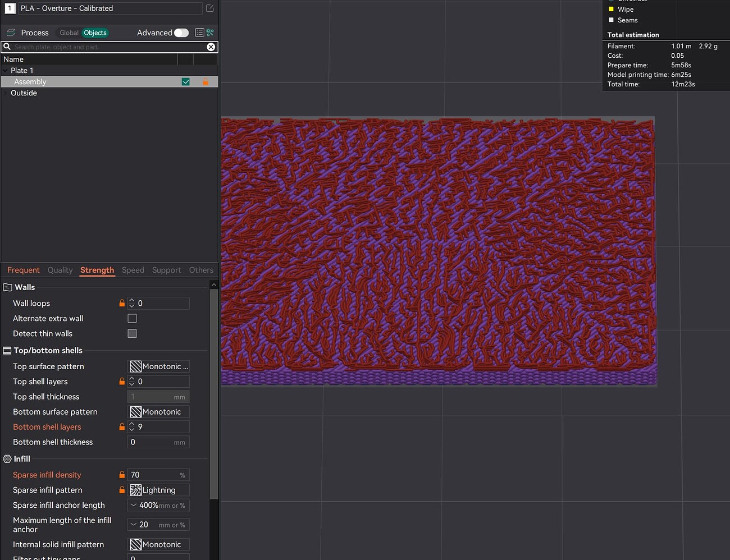This screenshot has height=560, width=730.
Task: Open the Sparse infill pattern Lightning dropdown
Action: tap(158, 490)
